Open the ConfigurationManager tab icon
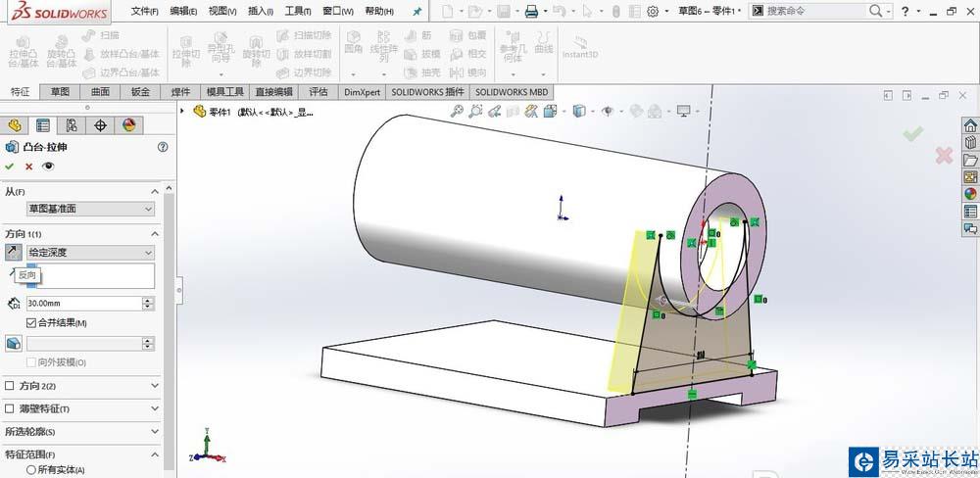The height and width of the screenshot is (478, 980). coord(72,125)
